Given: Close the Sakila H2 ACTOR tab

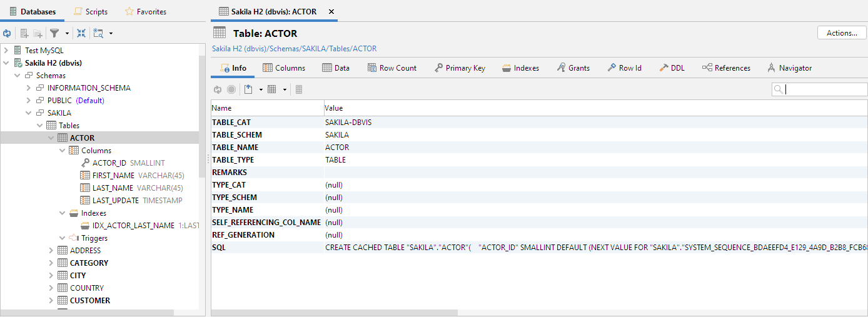Looking at the screenshot, I should pos(331,11).
